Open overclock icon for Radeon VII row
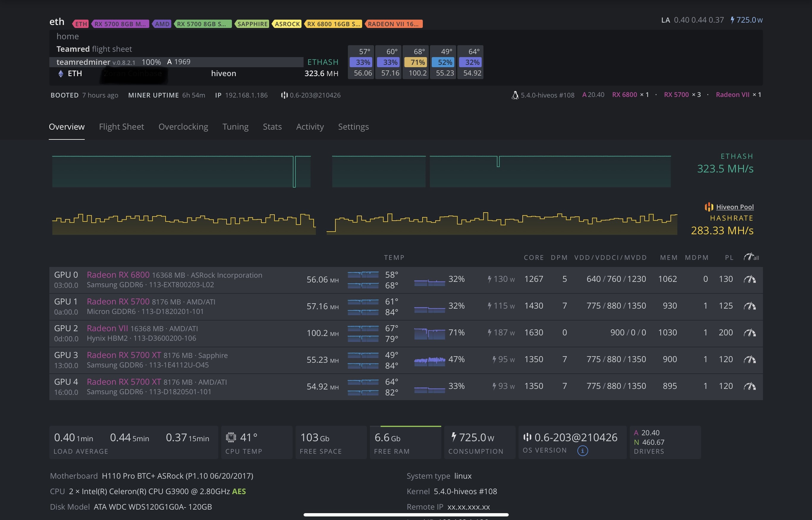Image resolution: width=812 pixels, height=520 pixels. click(x=750, y=333)
